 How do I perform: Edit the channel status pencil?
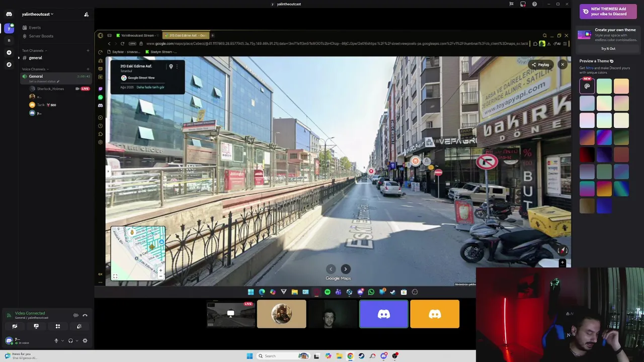click(x=58, y=81)
